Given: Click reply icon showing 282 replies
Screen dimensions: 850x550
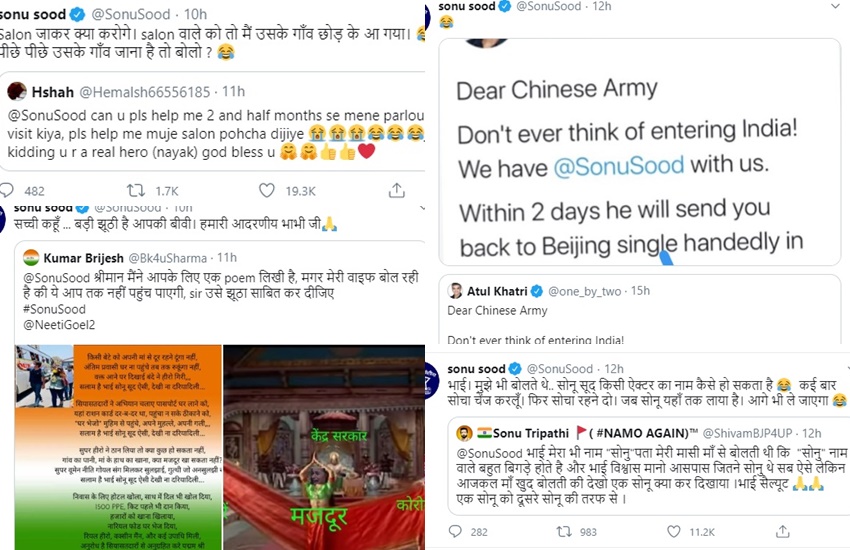Looking at the screenshot, I should (x=455, y=531).
